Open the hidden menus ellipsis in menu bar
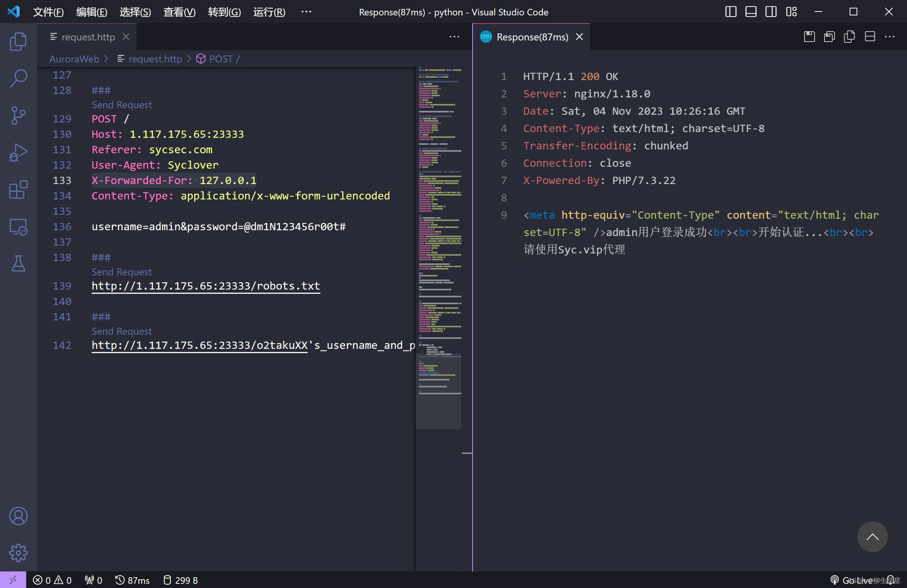 point(306,12)
